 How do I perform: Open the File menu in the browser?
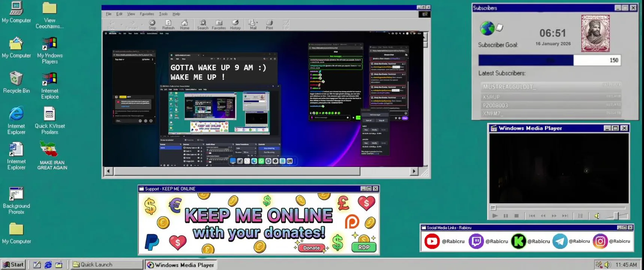coord(109,14)
